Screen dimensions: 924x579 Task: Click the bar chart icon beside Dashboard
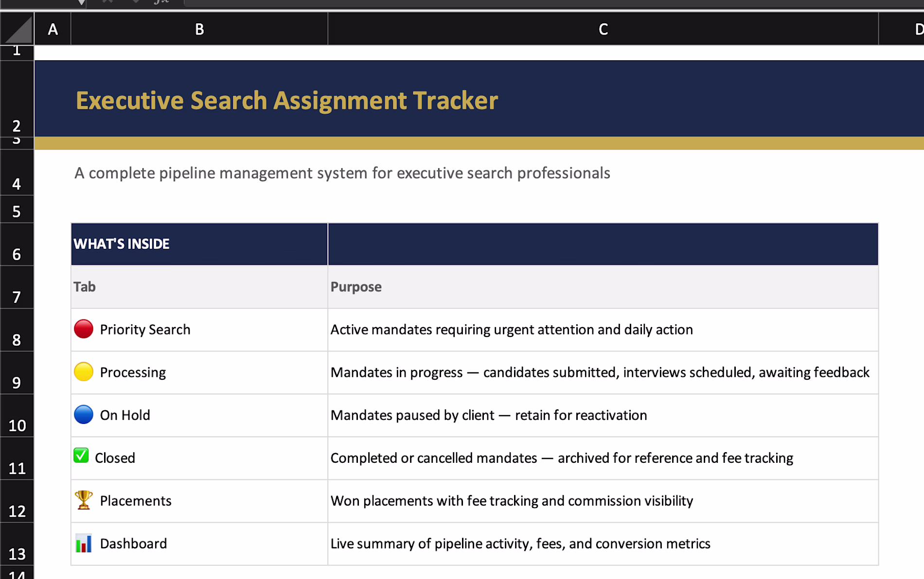pyautogui.click(x=84, y=543)
